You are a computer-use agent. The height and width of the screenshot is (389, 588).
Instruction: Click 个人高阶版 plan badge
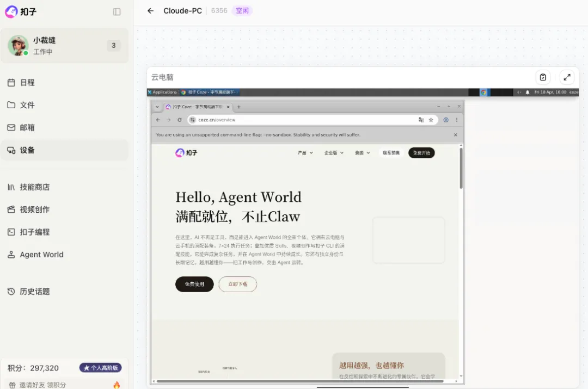[101, 368]
